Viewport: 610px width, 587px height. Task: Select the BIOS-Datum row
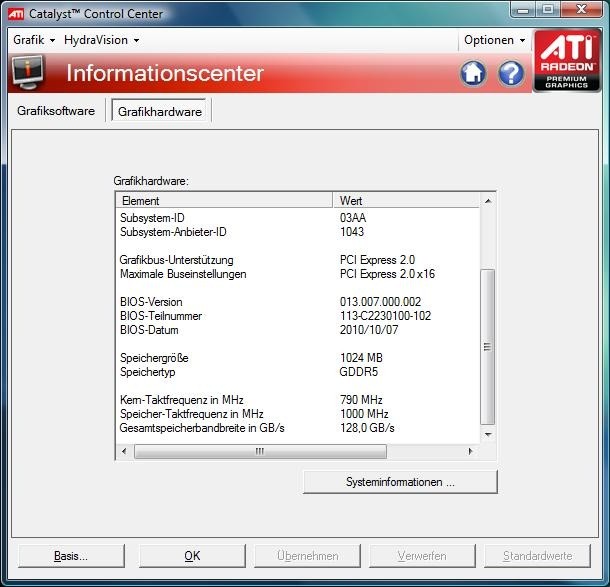tap(298, 330)
